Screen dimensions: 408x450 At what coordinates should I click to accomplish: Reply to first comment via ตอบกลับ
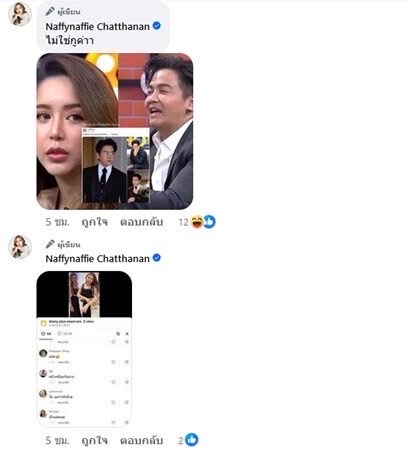pos(142,222)
